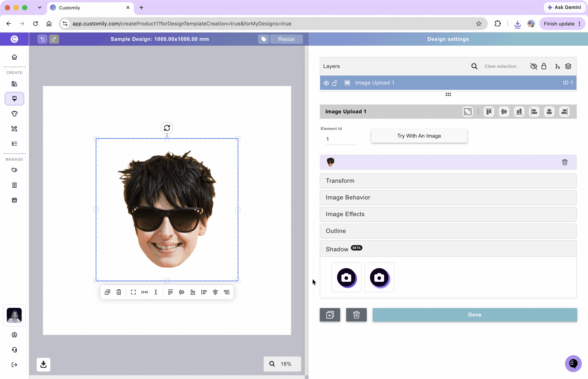Click the redo arrow in the header
Image resolution: width=588 pixels, height=379 pixels.
click(54, 39)
